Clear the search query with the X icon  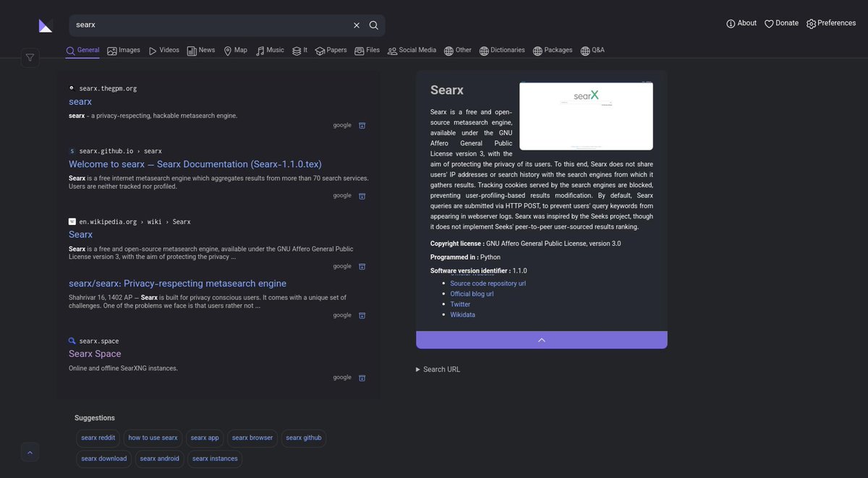(x=357, y=25)
